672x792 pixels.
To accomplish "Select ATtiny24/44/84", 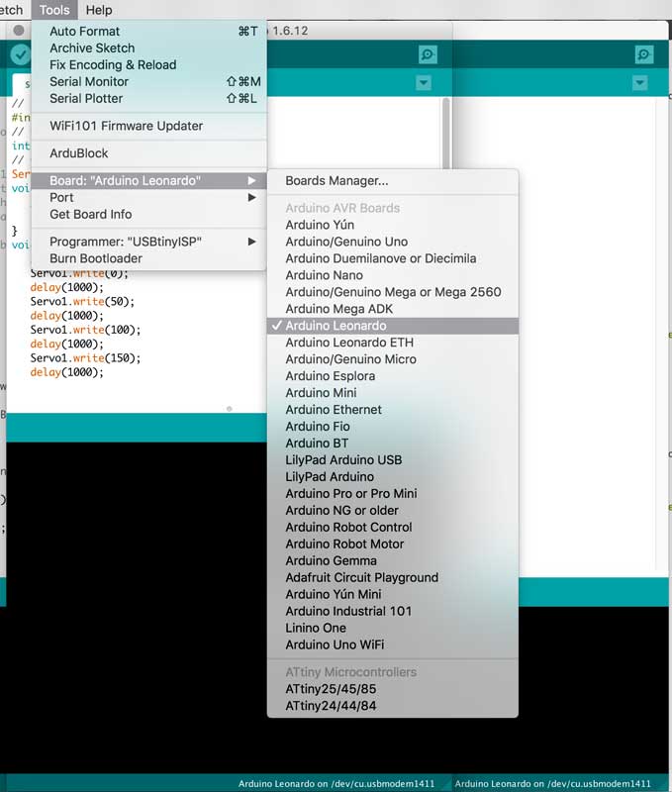I will click(393, 706).
